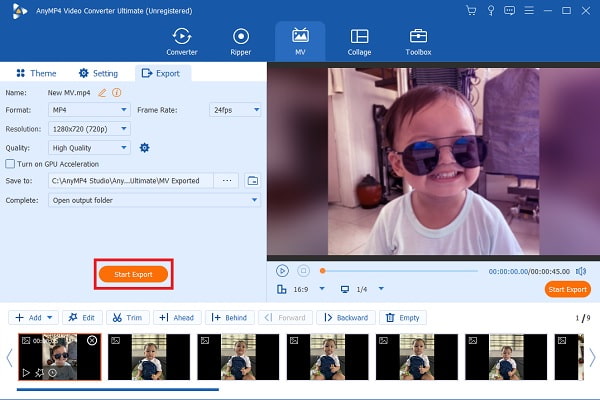Open quality settings gear icon
This screenshot has height=400, width=600.
(x=144, y=147)
